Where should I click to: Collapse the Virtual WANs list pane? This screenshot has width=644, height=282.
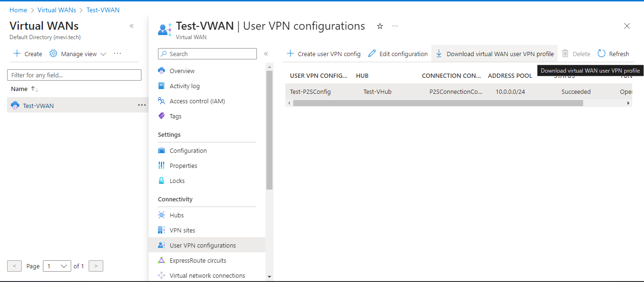pyautogui.click(x=132, y=26)
